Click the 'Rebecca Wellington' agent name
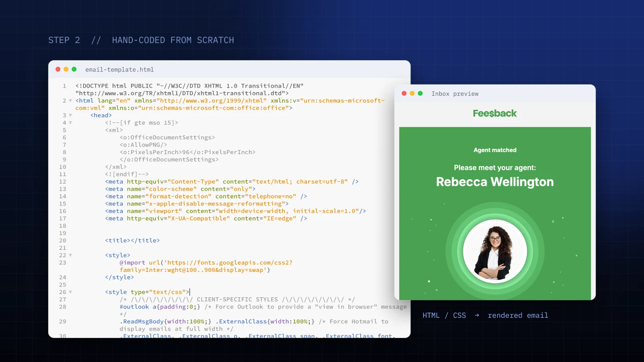Image resolution: width=644 pixels, height=362 pixels. (x=495, y=182)
